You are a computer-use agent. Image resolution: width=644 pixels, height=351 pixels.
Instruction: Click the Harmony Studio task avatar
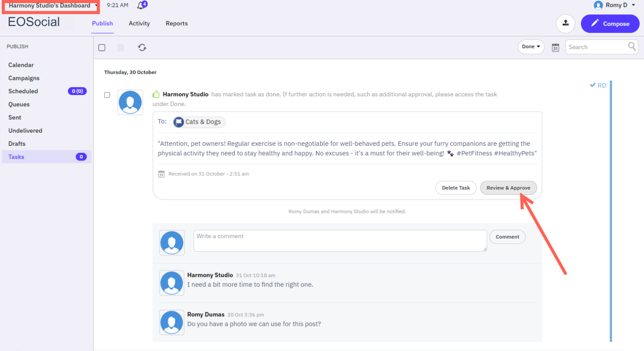coord(130,102)
